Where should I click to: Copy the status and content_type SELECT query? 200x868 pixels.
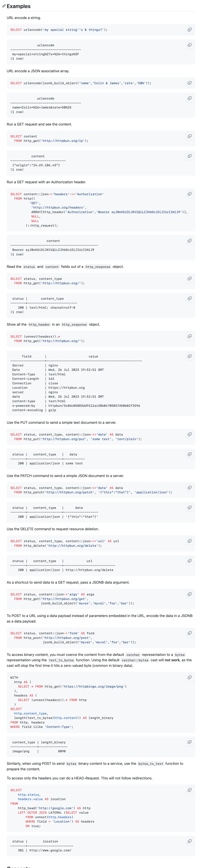(190, 278)
